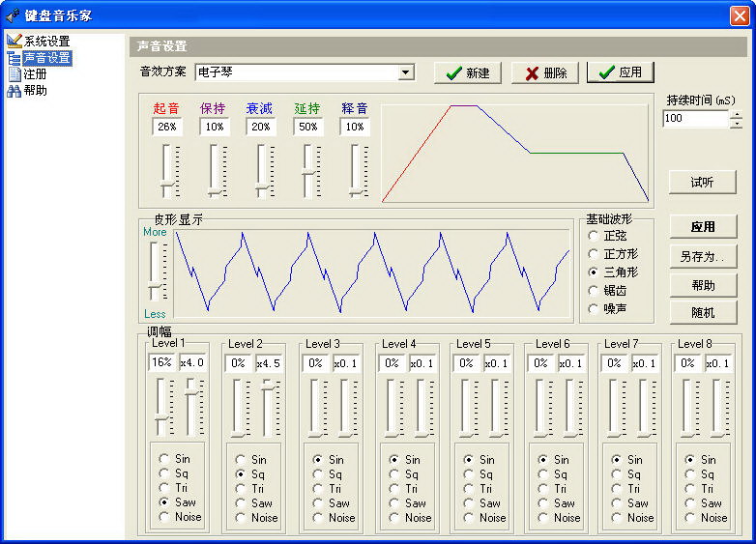Viewport: 756px width, 544px height.
Task: Click the 试听 preview button
Action: pos(703,182)
